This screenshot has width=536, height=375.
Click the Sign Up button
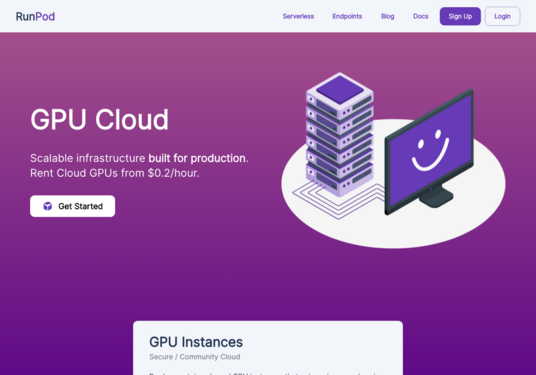click(x=460, y=16)
